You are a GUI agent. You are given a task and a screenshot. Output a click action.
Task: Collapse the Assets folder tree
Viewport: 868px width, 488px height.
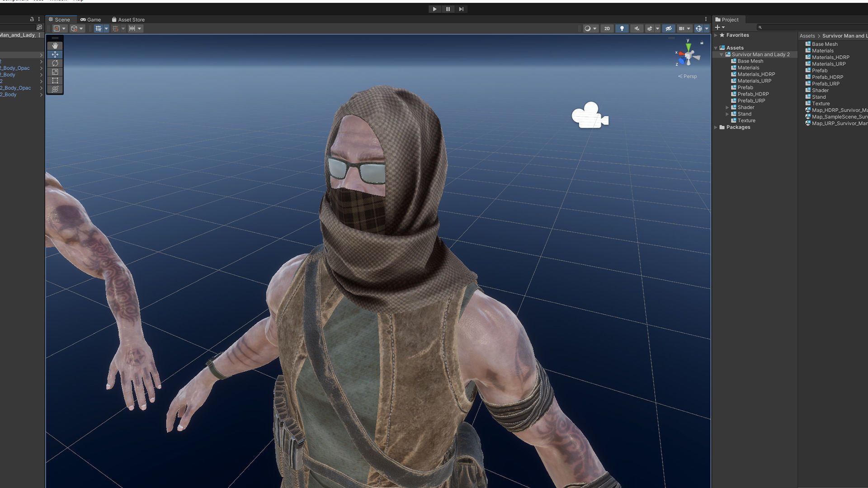[x=716, y=48]
